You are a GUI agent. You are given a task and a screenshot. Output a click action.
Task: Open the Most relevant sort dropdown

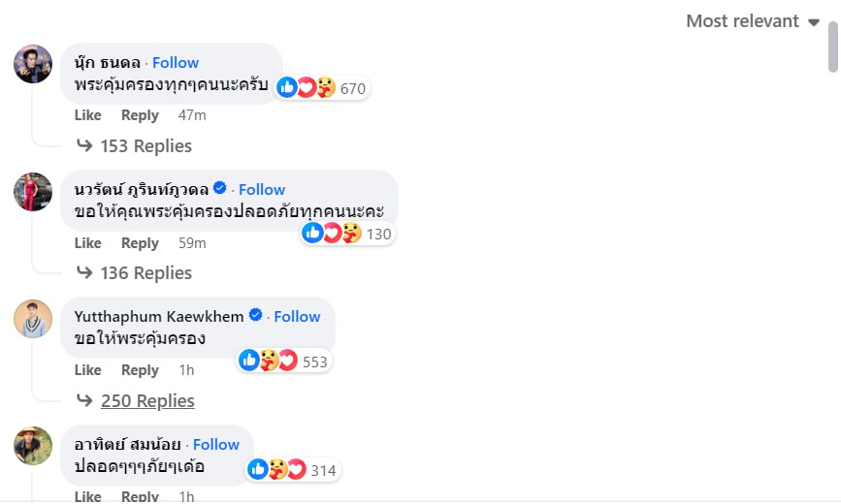point(753,21)
